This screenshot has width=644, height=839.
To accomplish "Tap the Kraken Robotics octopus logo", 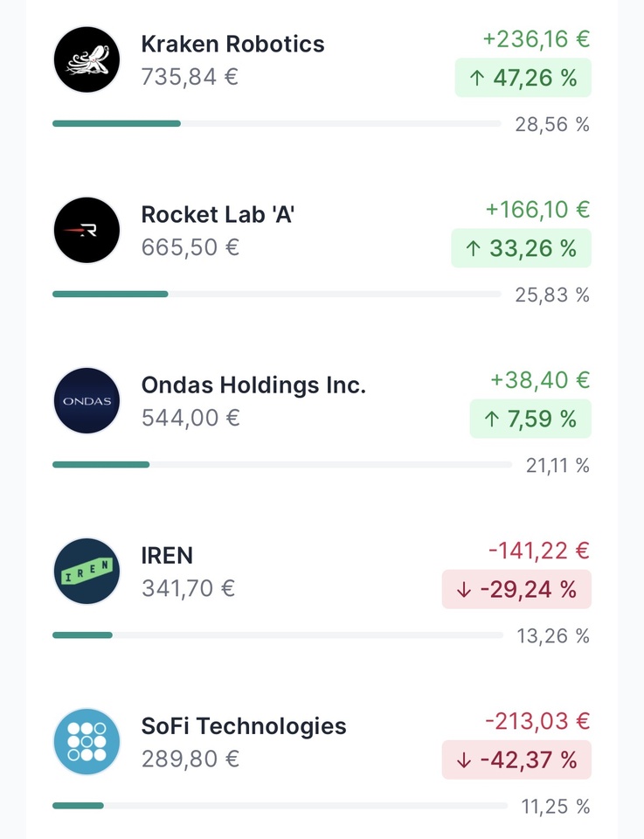I will 87,59.
